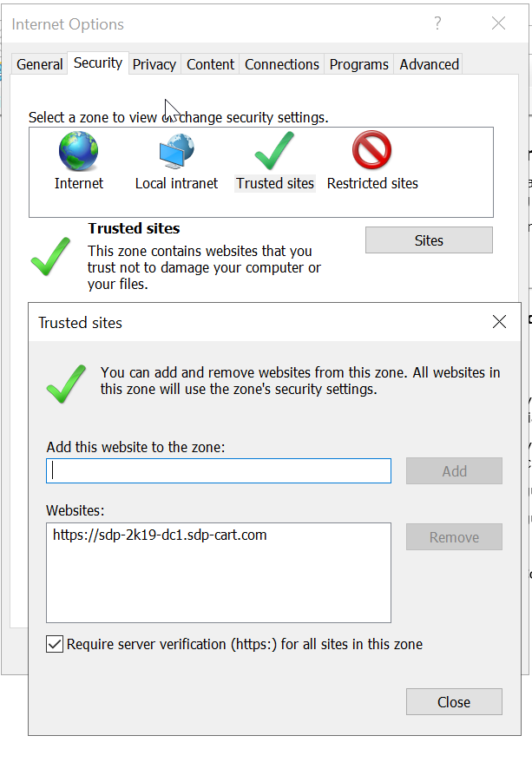The height and width of the screenshot is (762, 532).
Task: Open the Content tab
Action: pyautogui.click(x=210, y=64)
